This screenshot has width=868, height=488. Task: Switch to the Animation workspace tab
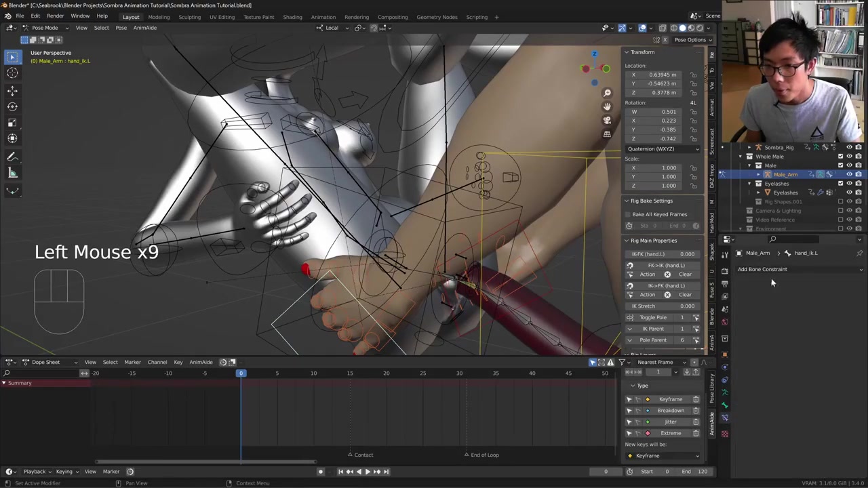pyautogui.click(x=323, y=17)
